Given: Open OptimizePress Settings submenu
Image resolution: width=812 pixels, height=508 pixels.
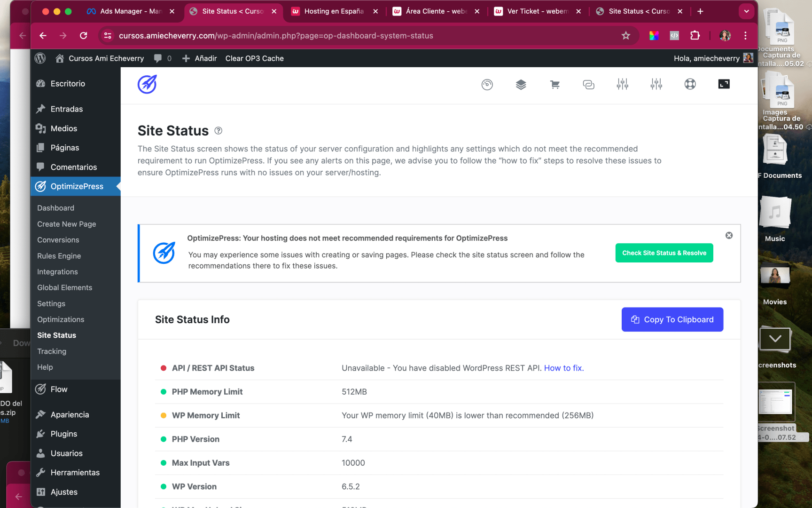Looking at the screenshot, I should tap(51, 304).
